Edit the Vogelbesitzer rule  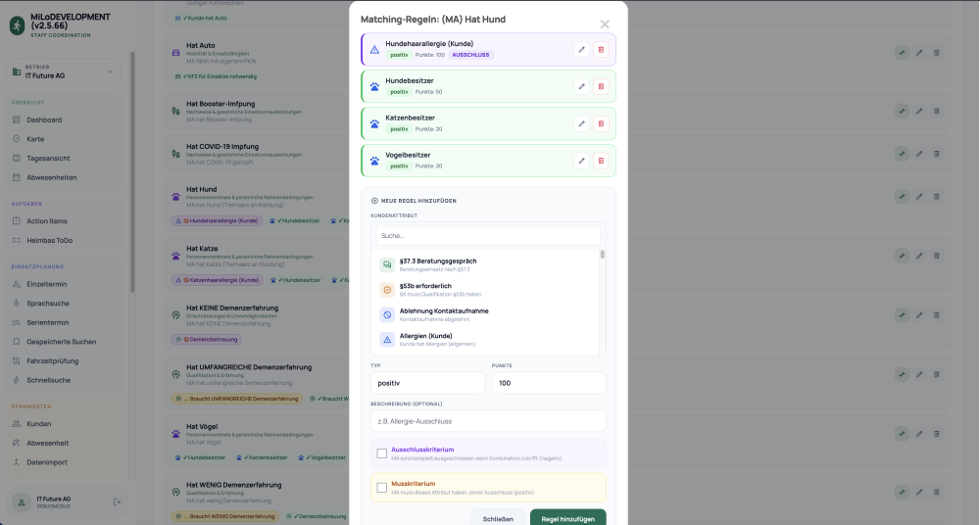[x=581, y=161]
